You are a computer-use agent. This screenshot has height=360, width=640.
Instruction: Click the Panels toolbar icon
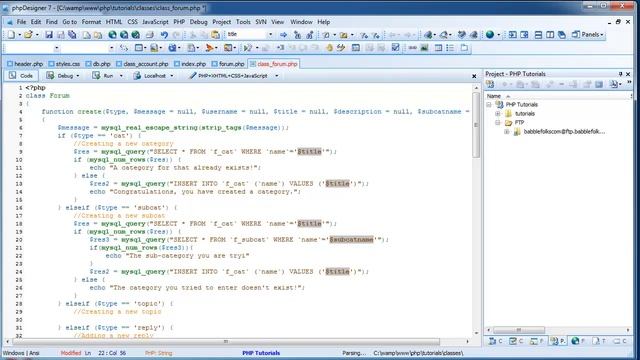click(x=576, y=35)
